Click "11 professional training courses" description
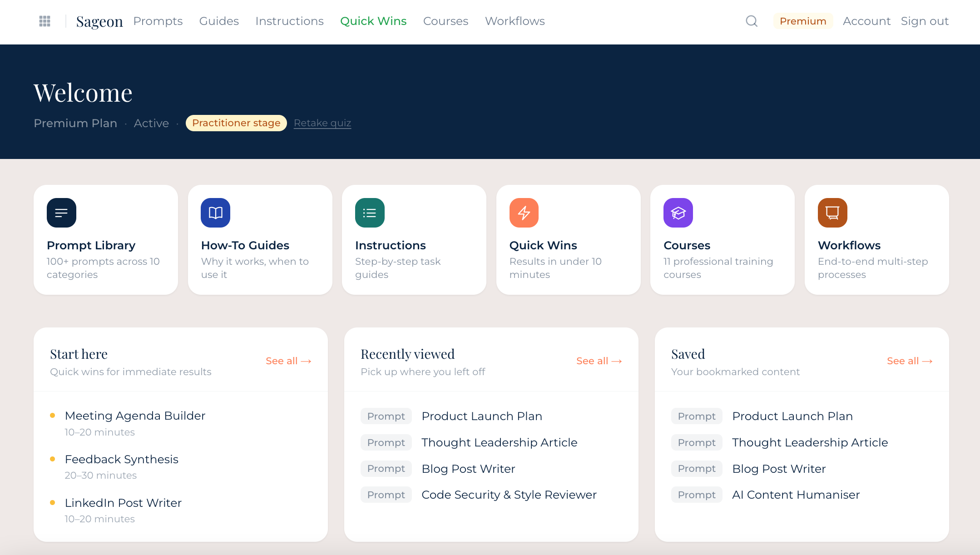 718,268
